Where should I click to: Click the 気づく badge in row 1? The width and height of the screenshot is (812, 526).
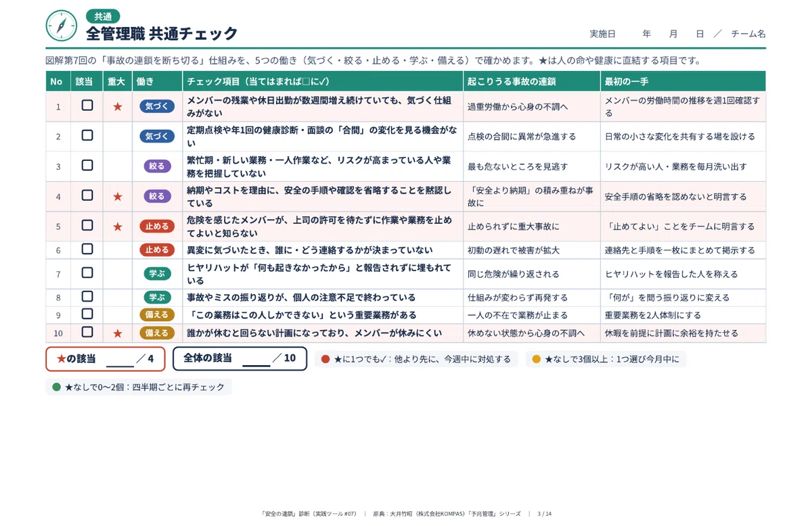pos(157,106)
